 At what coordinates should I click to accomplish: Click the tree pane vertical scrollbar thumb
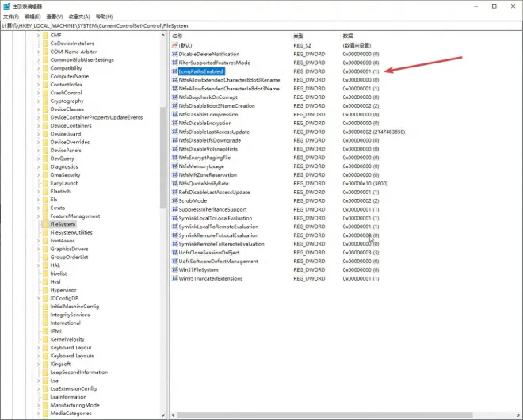pos(163,158)
